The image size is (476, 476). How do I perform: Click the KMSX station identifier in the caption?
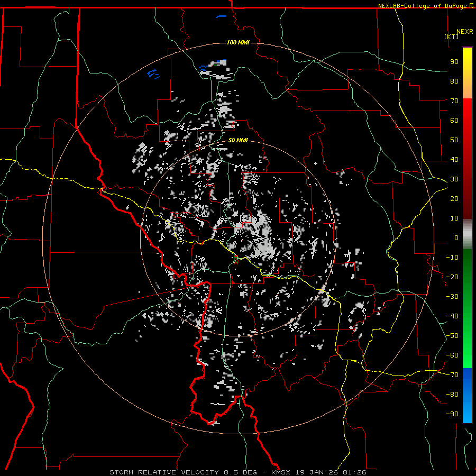click(281, 472)
